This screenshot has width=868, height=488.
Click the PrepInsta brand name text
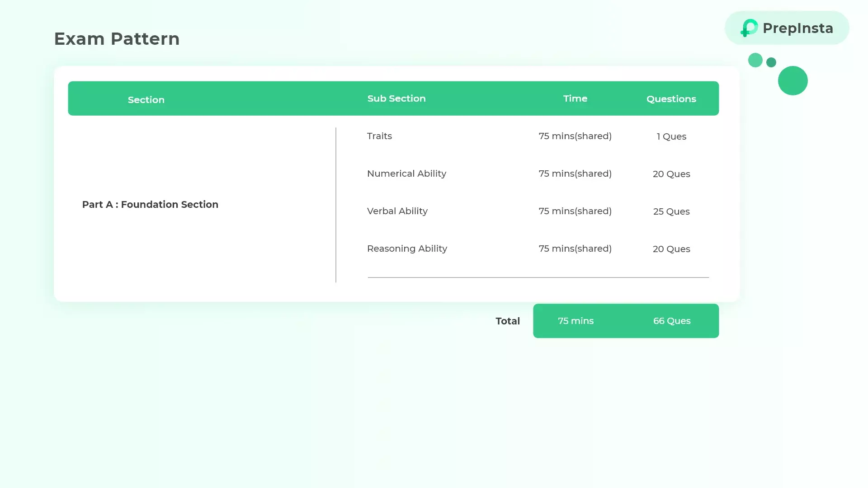tap(798, 28)
